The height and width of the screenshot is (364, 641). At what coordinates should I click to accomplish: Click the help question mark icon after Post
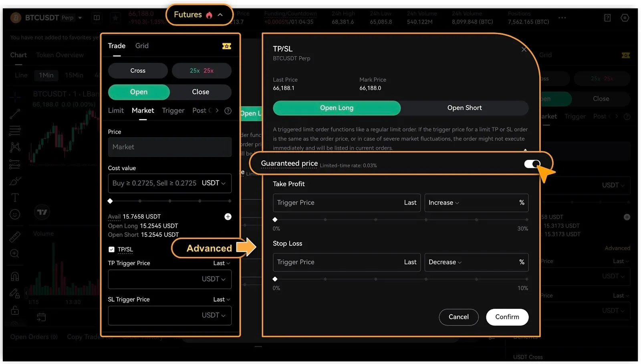(x=228, y=111)
